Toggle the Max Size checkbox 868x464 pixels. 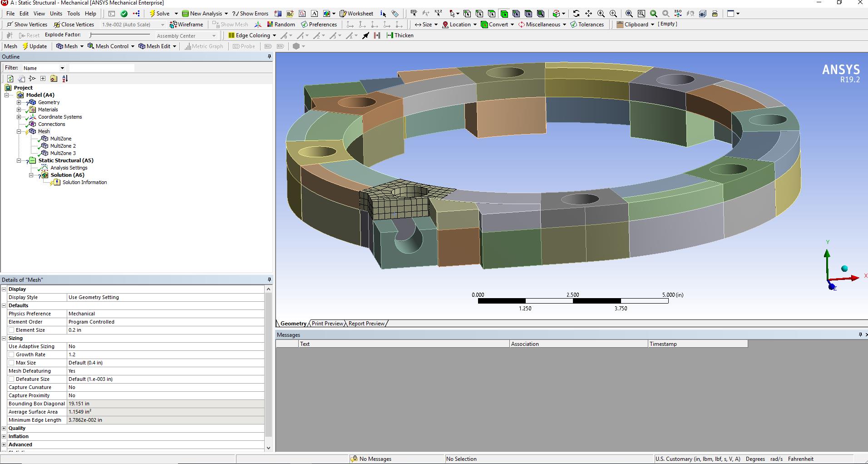coord(11,363)
